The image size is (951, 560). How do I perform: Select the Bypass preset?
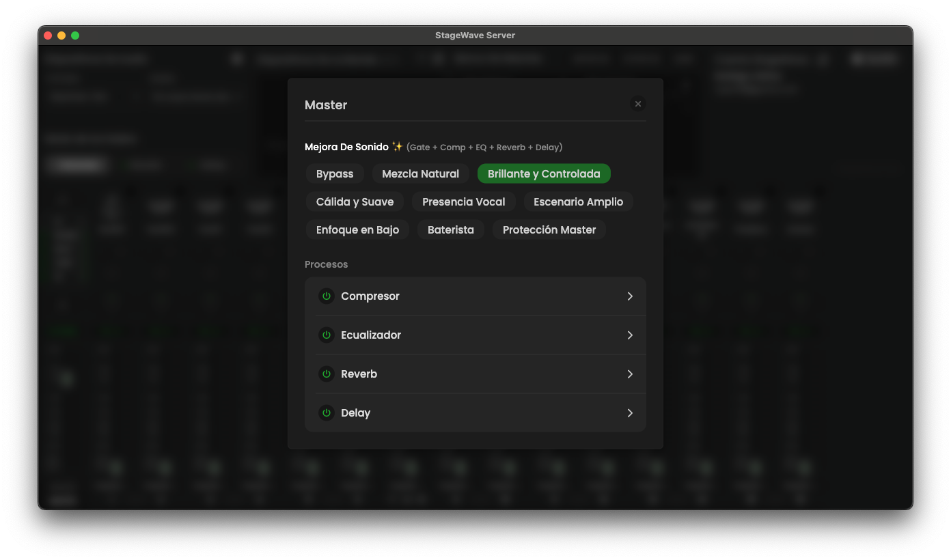(x=335, y=173)
